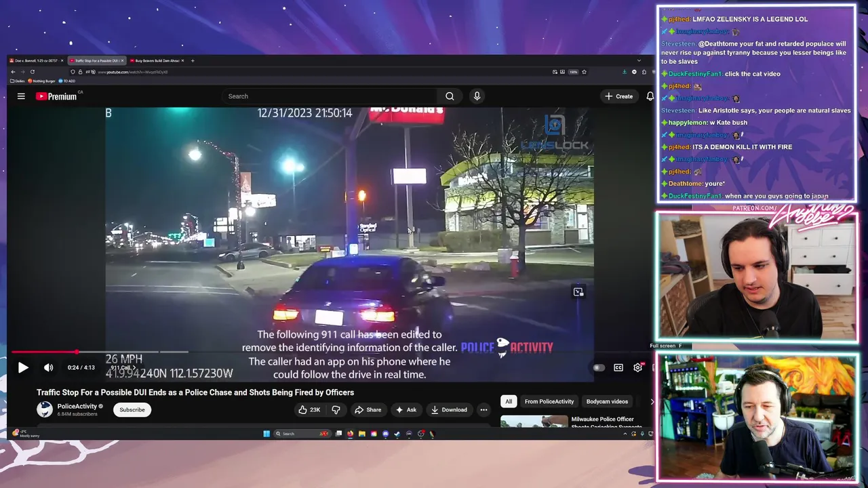Image resolution: width=868 pixels, height=488 pixels.
Task: Share the video
Action: [368, 409]
